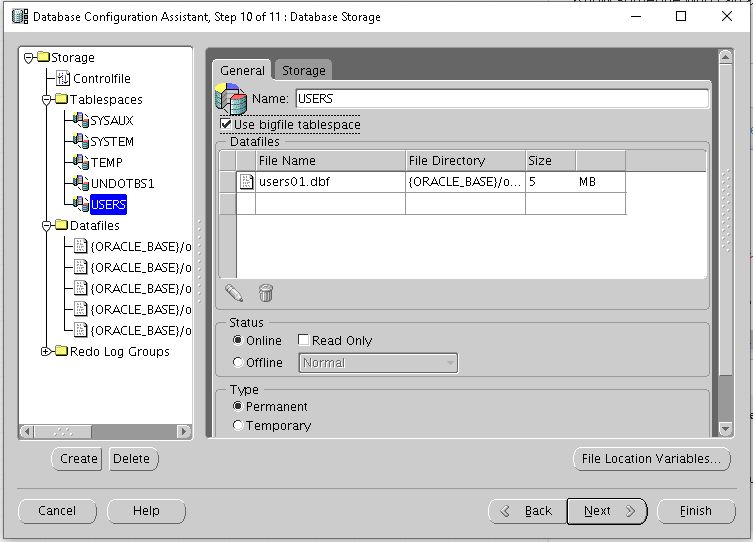The width and height of the screenshot is (753, 542).
Task: Click the Redo Log Groups folder icon
Action: (61, 351)
